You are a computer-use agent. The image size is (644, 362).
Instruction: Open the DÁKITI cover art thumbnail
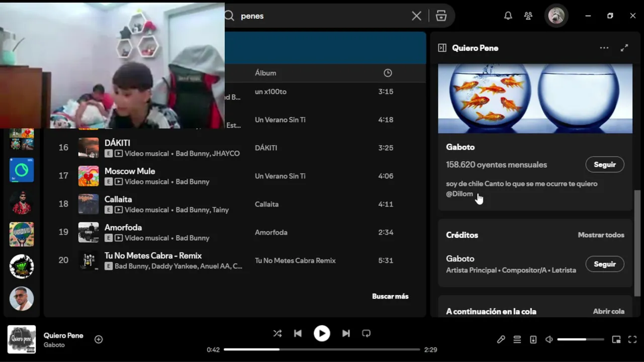(89, 148)
